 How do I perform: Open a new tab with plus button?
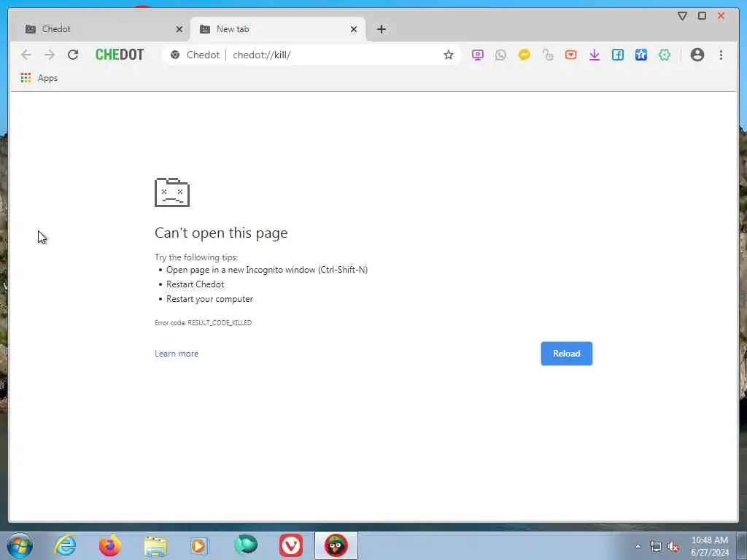pyautogui.click(x=381, y=29)
